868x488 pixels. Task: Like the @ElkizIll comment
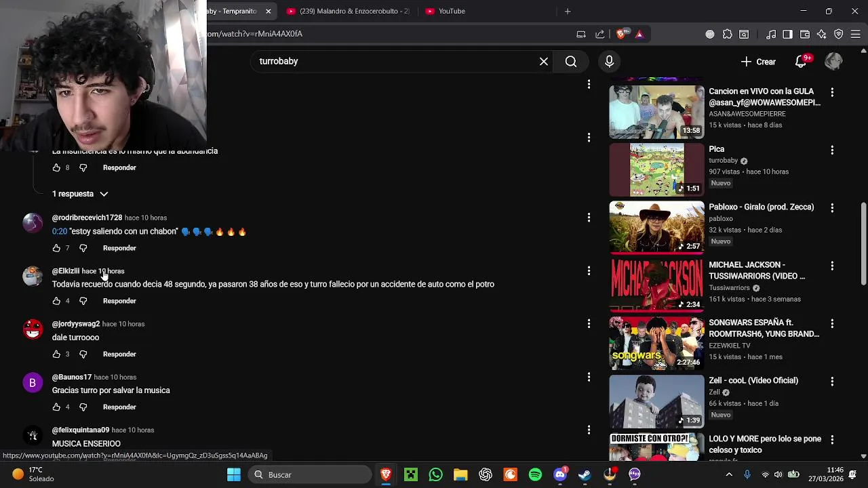point(56,301)
